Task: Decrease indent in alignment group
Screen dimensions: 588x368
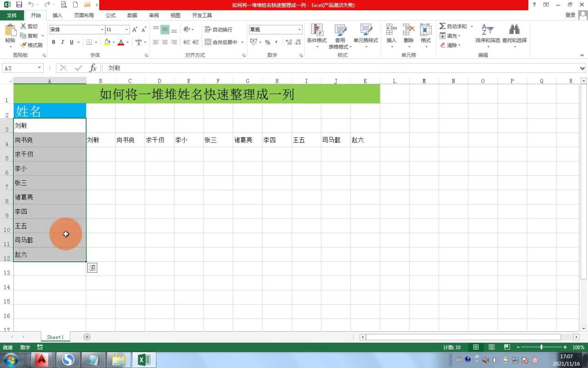Action: click(x=187, y=42)
